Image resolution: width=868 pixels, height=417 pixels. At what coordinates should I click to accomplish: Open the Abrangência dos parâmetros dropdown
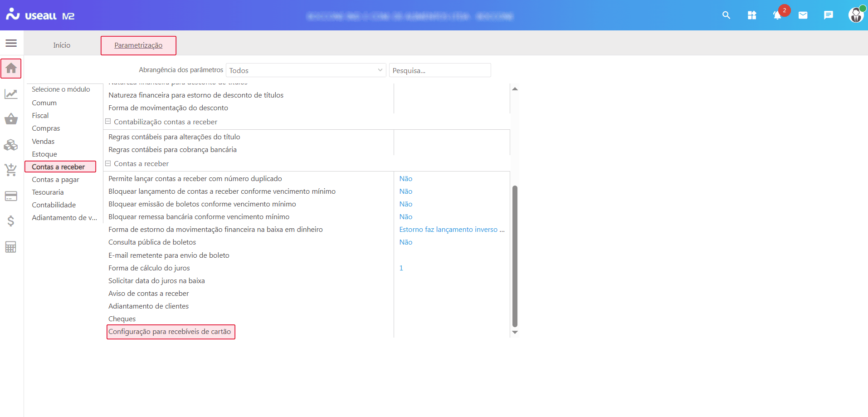(x=306, y=70)
